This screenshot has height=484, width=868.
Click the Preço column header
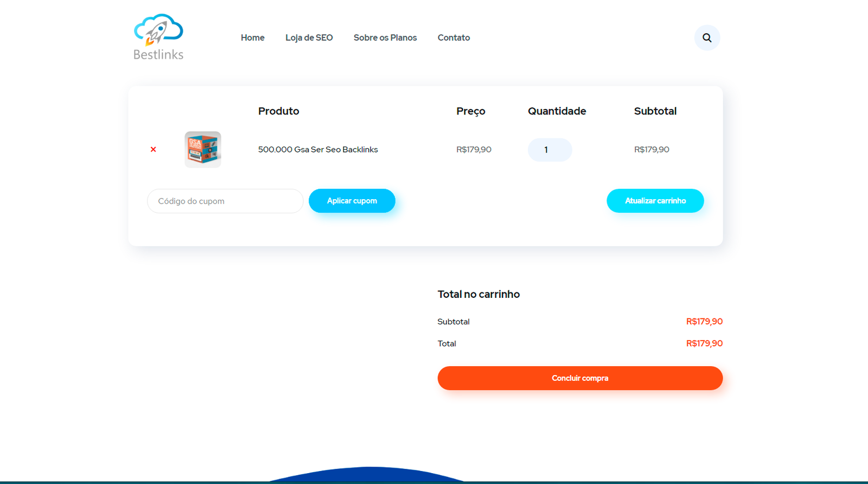[x=470, y=111]
